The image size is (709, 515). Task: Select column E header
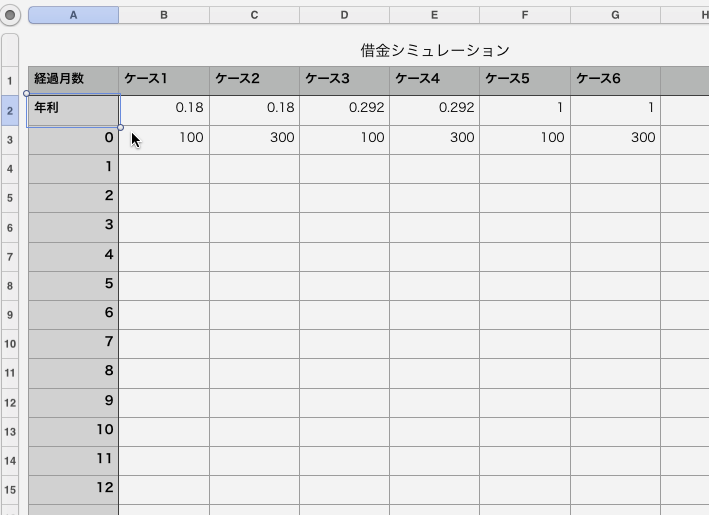tap(434, 15)
